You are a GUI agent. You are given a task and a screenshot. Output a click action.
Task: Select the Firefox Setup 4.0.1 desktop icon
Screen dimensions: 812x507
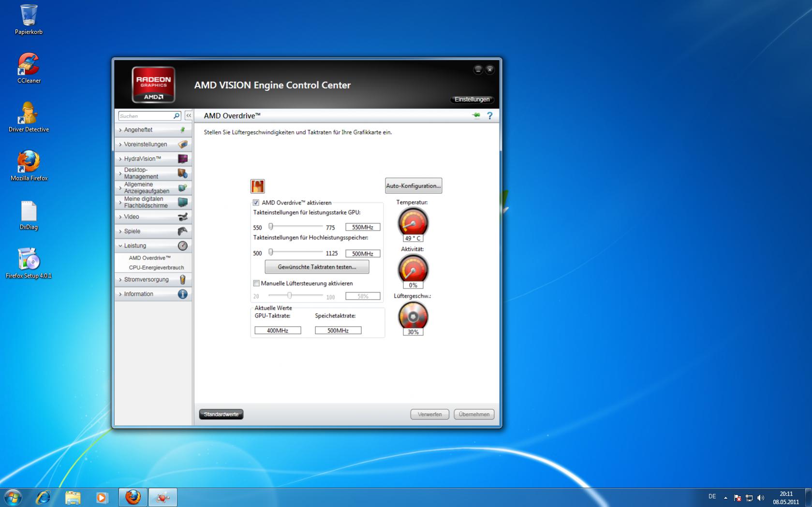[29, 263]
